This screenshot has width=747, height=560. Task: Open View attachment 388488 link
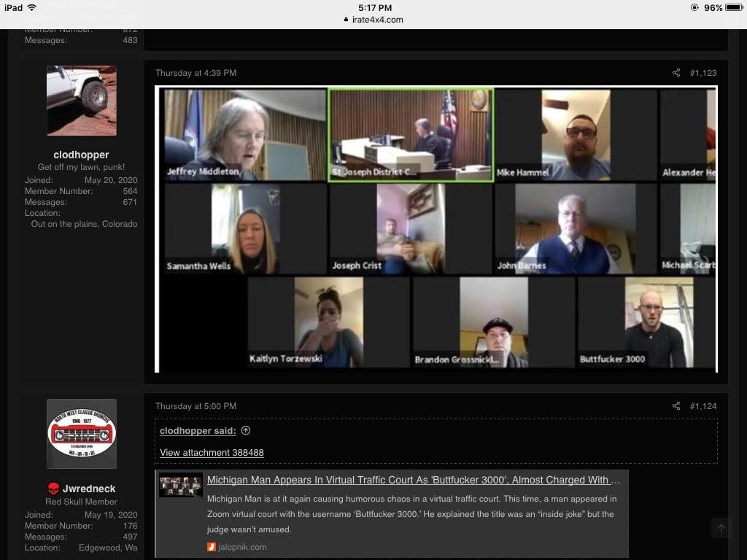pyautogui.click(x=212, y=453)
